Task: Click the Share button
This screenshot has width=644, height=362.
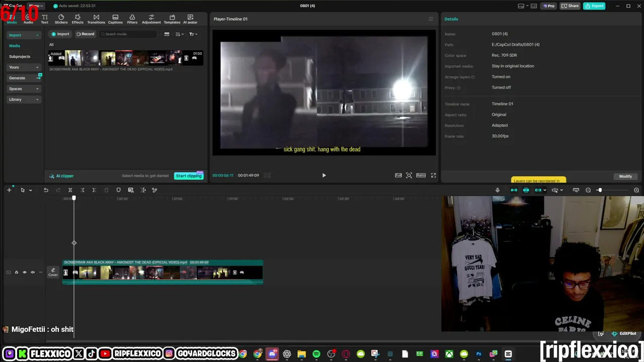Action: pos(571,6)
